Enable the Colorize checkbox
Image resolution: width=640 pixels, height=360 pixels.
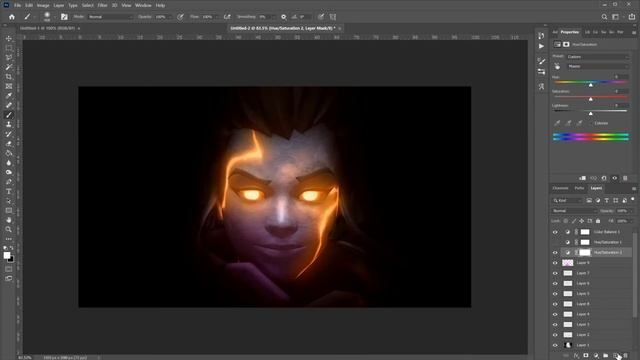591,123
